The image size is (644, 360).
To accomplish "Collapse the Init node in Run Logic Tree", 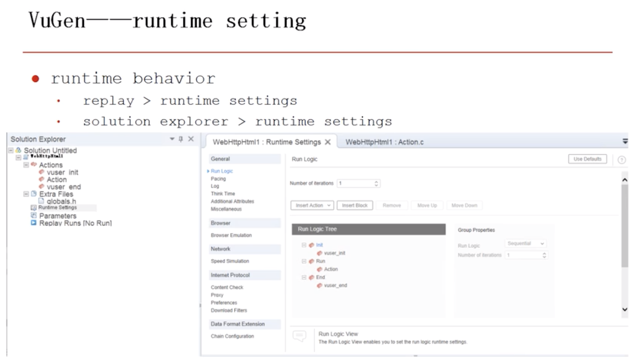I will (x=304, y=245).
